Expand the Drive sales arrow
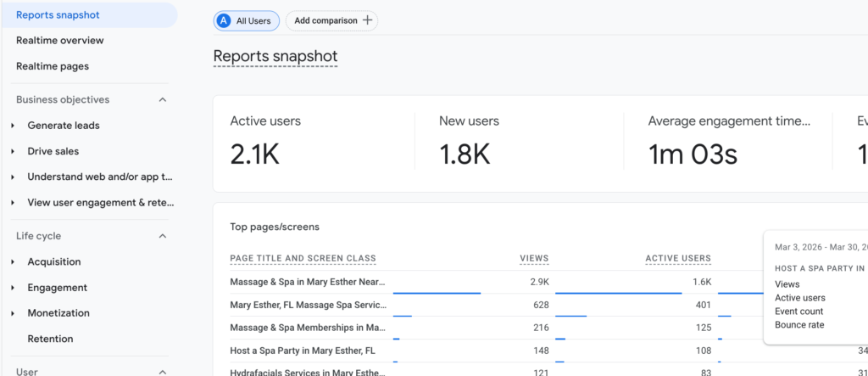The image size is (868, 376). click(x=14, y=151)
